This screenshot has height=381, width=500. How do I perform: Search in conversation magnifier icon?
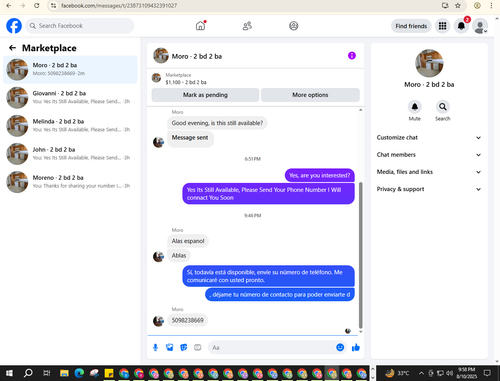click(443, 107)
